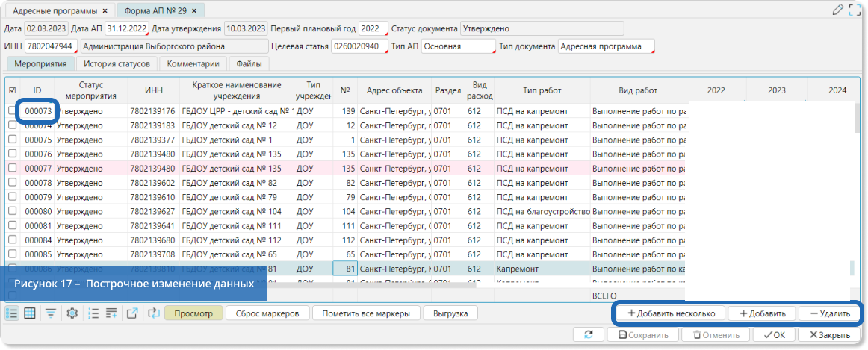Select the Капремонт cell in row 000086

(x=542, y=269)
